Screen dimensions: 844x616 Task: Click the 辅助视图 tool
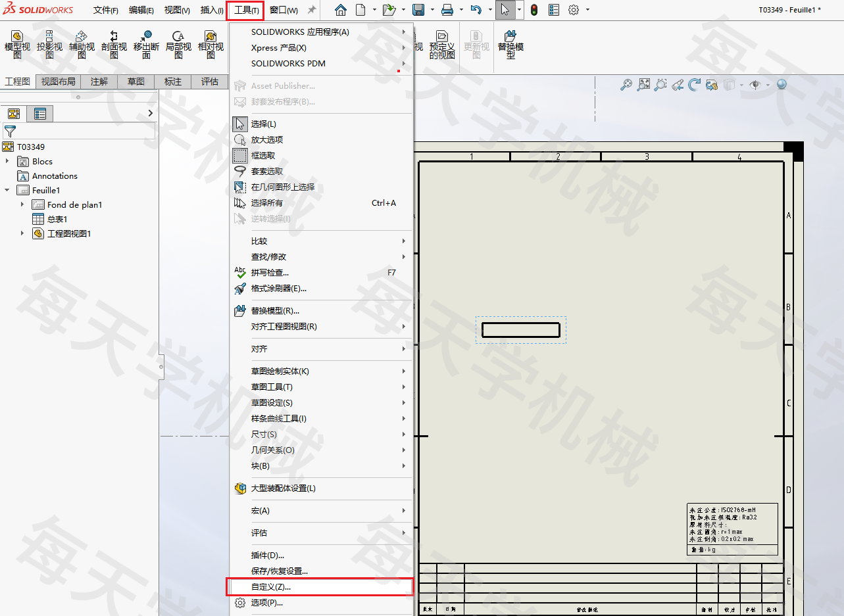point(82,44)
